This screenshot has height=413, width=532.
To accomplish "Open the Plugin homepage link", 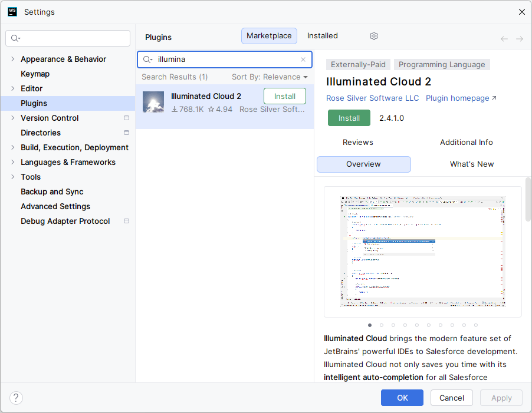I will coord(461,98).
